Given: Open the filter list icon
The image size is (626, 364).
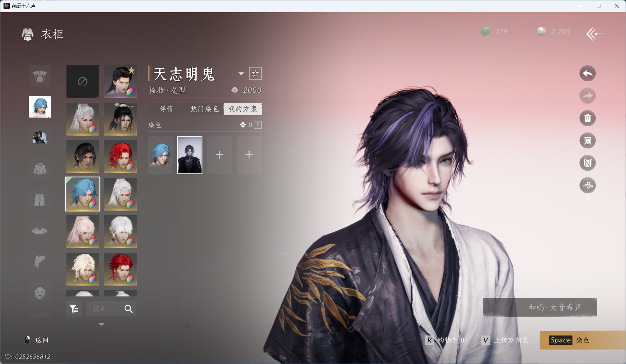Looking at the screenshot, I should coord(74,309).
